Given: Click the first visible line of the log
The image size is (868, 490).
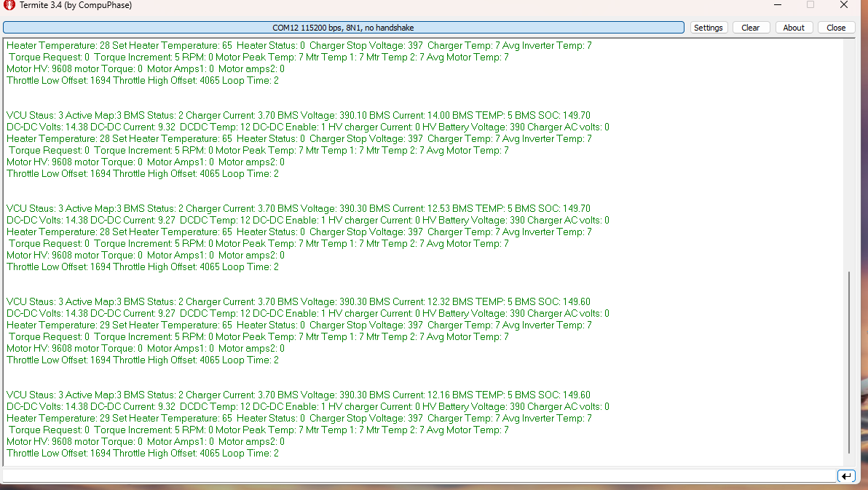Looking at the screenshot, I should (x=299, y=45).
